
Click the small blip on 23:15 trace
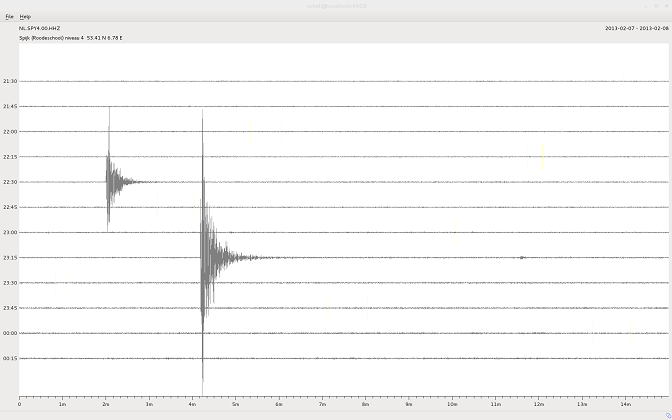pos(521,257)
